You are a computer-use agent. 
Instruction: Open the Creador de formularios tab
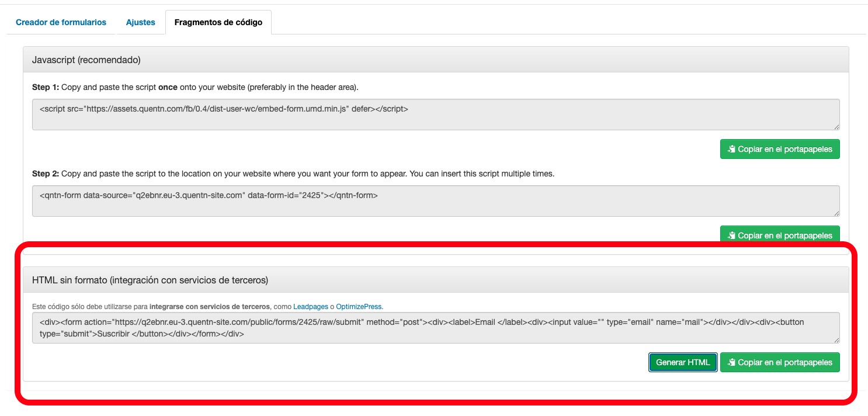point(61,22)
